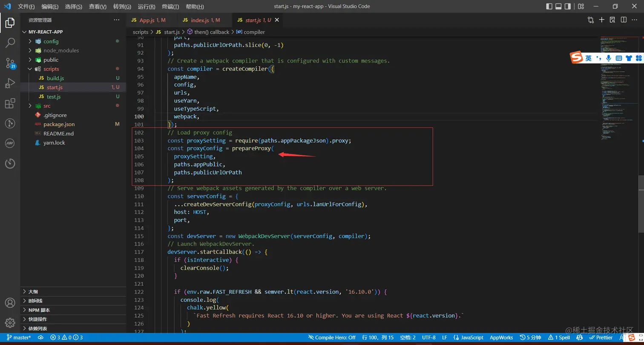Viewport: 644px width, 345px height.
Task: Click the split editor right icon
Action: click(623, 20)
